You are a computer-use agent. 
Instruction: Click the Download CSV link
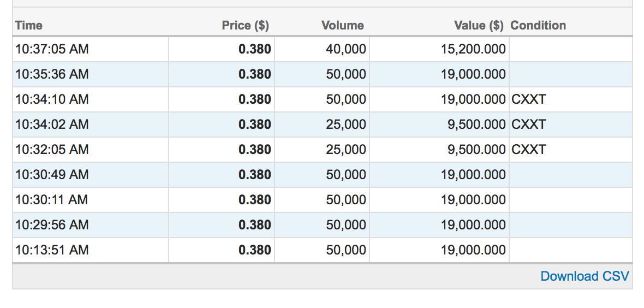[x=585, y=276]
